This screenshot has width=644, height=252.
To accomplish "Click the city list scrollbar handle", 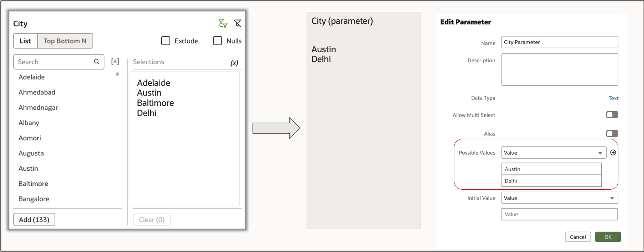I will 117,74.
